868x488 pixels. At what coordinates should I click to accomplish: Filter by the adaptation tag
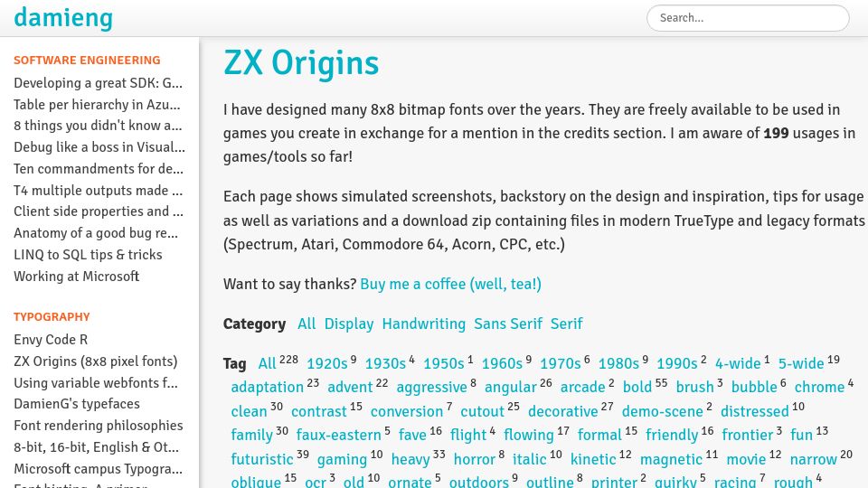click(x=268, y=388)
